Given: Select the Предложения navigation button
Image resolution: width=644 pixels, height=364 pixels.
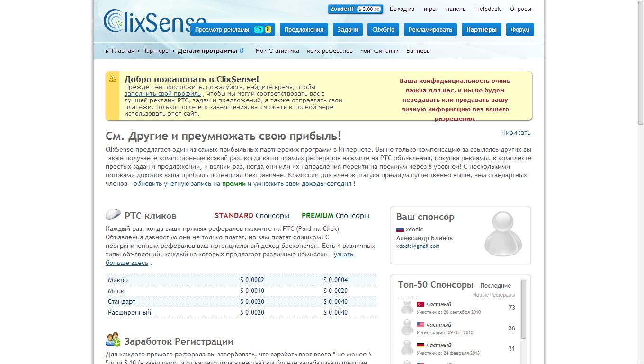Looking at the screenshot, I should click(304, 29).
